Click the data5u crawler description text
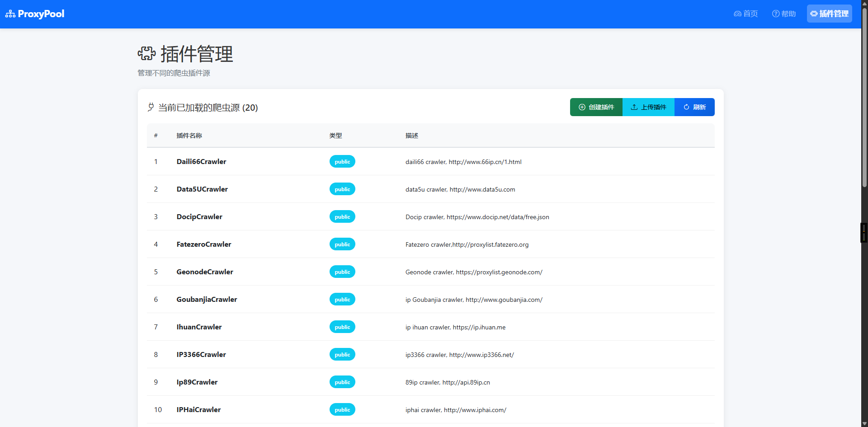The image size is (868, 427). tap(460, 189)
